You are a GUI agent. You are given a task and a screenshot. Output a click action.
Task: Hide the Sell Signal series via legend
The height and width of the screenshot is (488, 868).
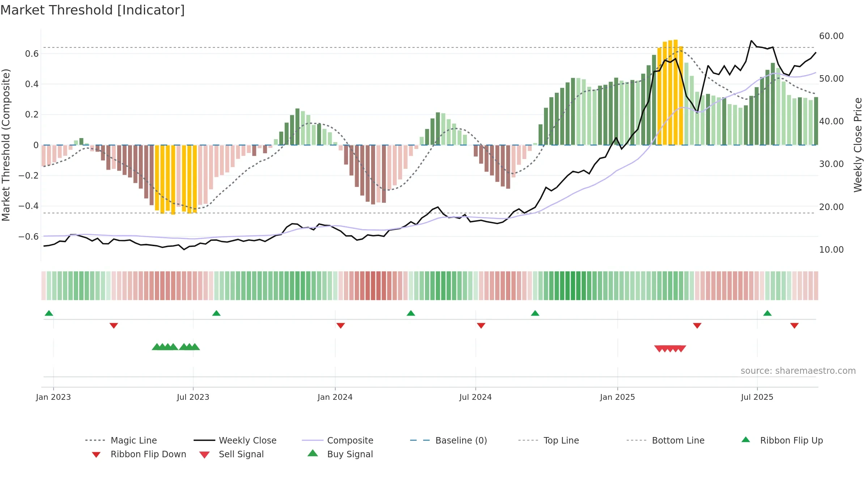click(x=231, y=454)
